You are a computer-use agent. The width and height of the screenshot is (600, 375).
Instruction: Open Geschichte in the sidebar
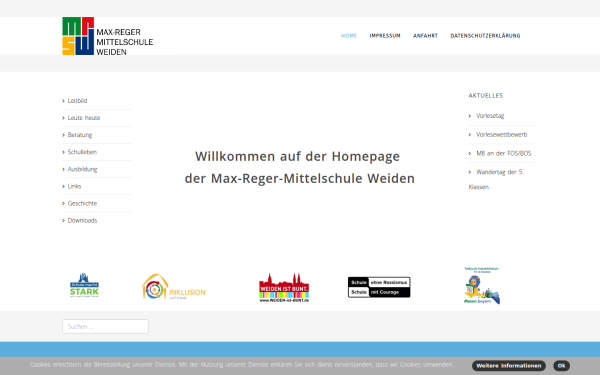(82, 204)
